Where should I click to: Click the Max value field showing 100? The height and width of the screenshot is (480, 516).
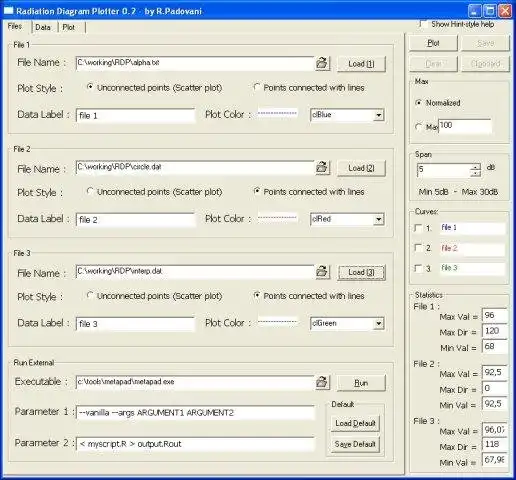465,126
